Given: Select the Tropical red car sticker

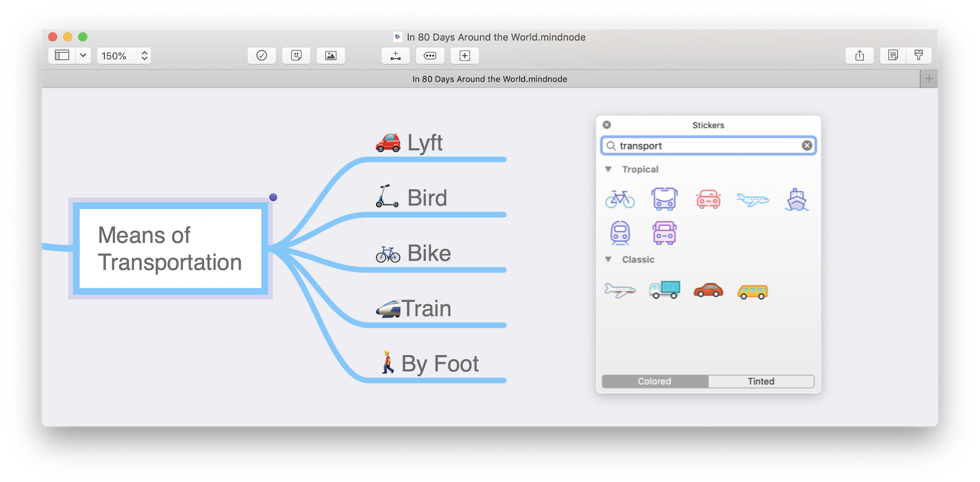Looking at the screenshot, I should pos(709,199).
